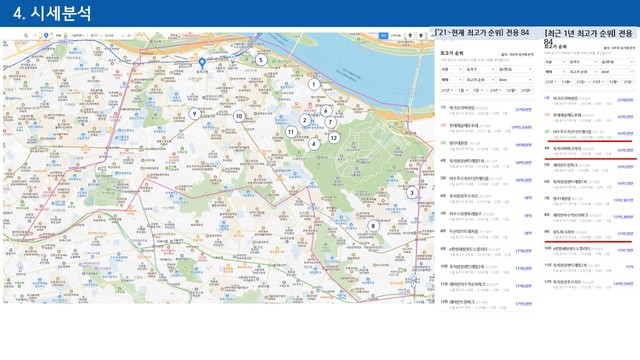This screenshot has width=640, height=360.
Task: Click map marker number 4
Action: [x=314, y=144]
